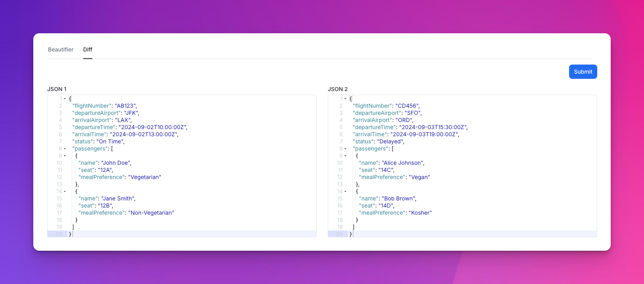Click "On Time" status value

pyautogui.click(x=110, y=141)
